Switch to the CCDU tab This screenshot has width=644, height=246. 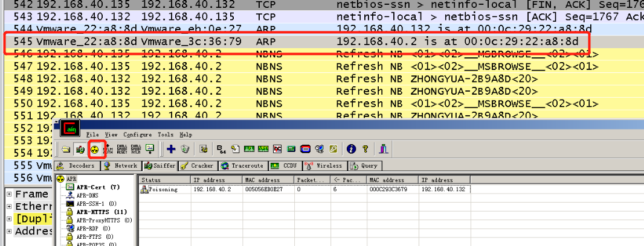coord(285,166)
